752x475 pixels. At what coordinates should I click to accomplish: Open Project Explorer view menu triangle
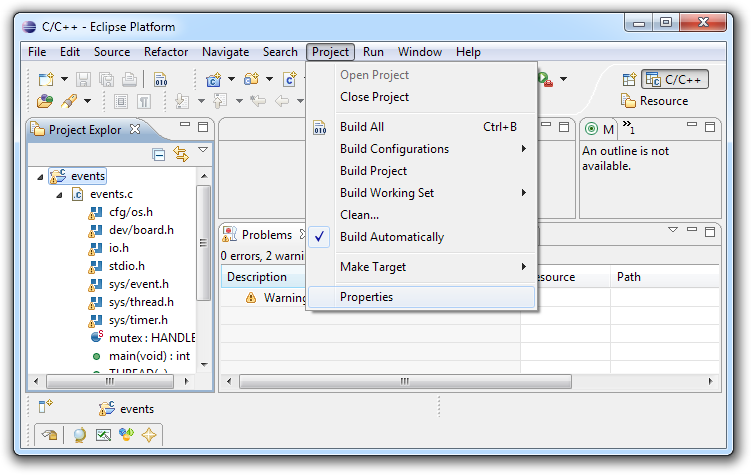(x=203, y=150)
